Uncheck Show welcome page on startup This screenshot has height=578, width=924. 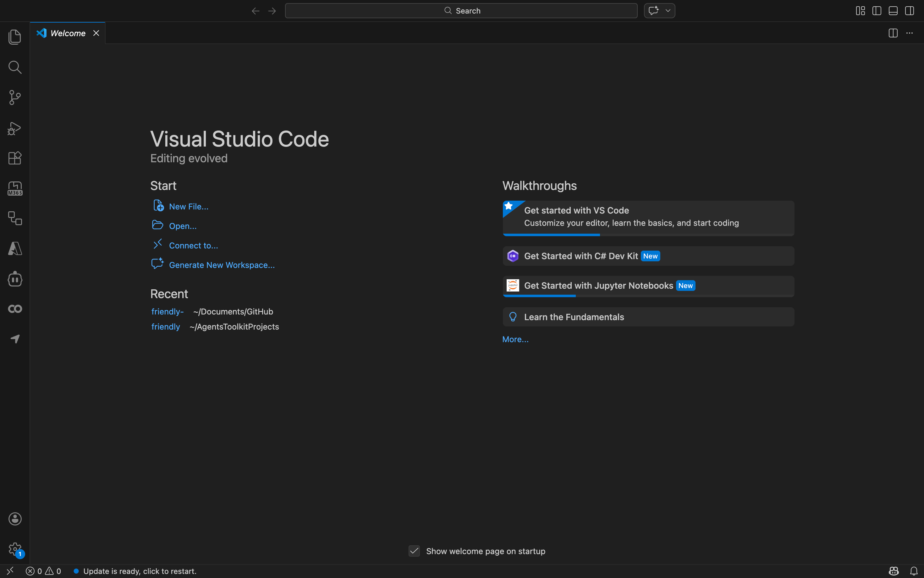tap(414, 551)
